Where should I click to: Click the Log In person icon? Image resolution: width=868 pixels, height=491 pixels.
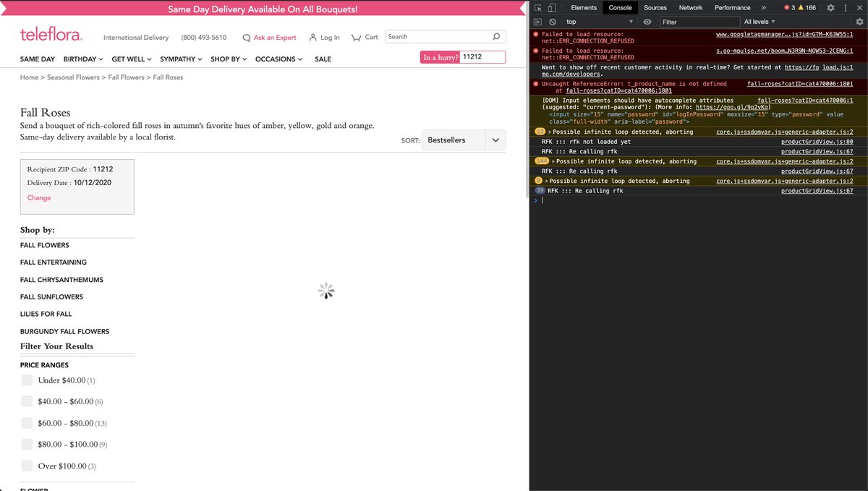(313, 37)
